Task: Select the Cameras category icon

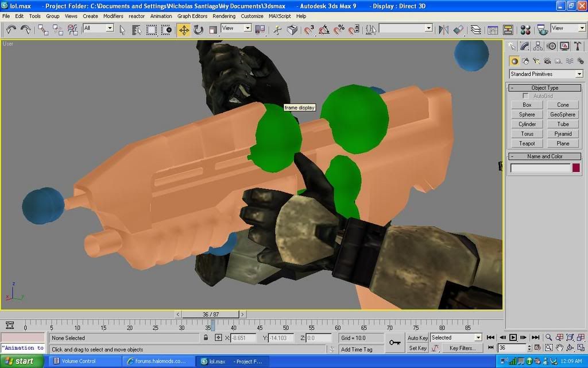Action: pyautogui.click(x=547, y=61)
